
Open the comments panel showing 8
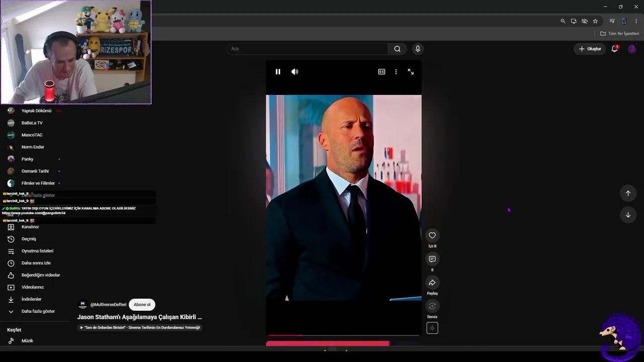(432, 259)
